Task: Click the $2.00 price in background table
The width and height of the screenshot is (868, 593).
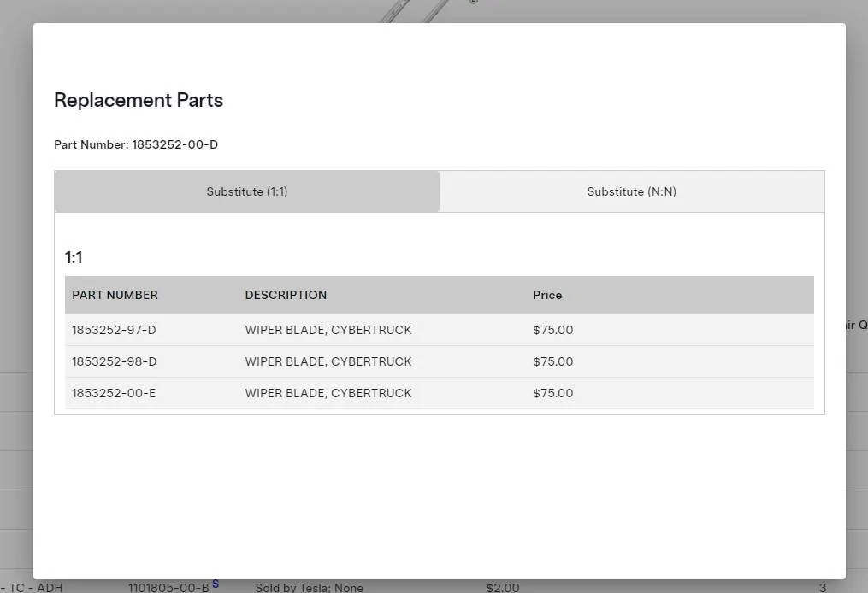Action: (x=503, y=588)
